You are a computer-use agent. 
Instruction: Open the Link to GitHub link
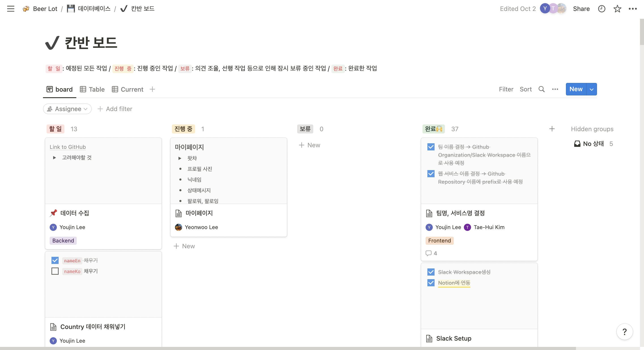[x=68, y=147]
